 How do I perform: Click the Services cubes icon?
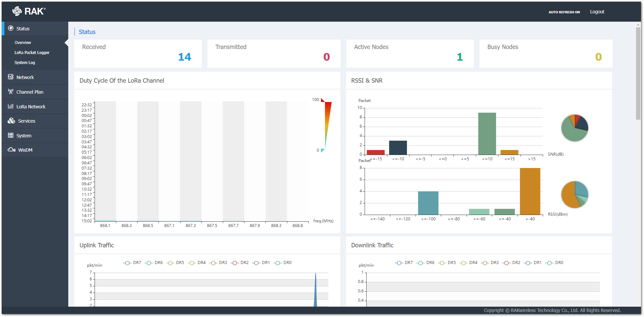pos(11,121)
